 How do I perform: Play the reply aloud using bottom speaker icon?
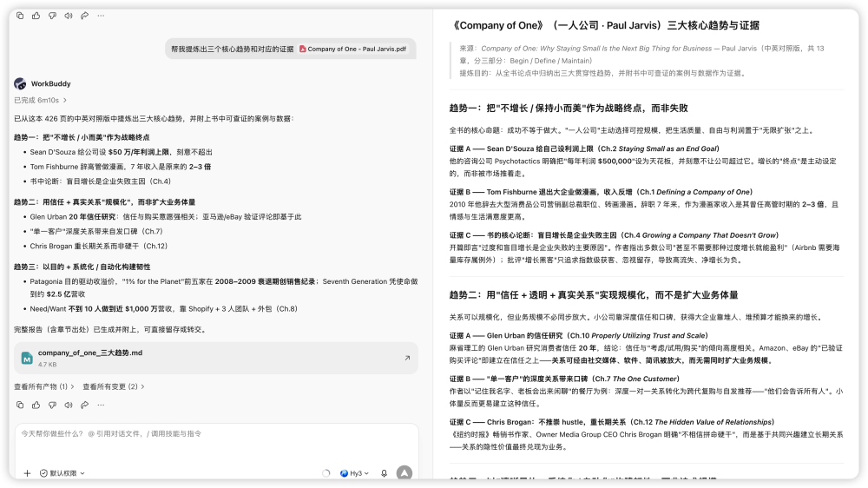[x=68, y=405]
